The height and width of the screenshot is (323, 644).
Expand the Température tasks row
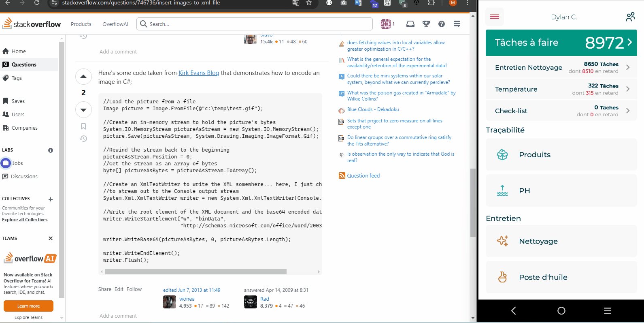point(561,89)
